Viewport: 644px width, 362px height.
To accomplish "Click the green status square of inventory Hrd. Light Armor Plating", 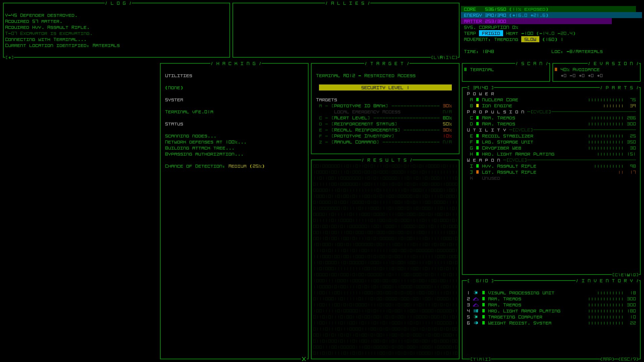I will click(483, 311).
